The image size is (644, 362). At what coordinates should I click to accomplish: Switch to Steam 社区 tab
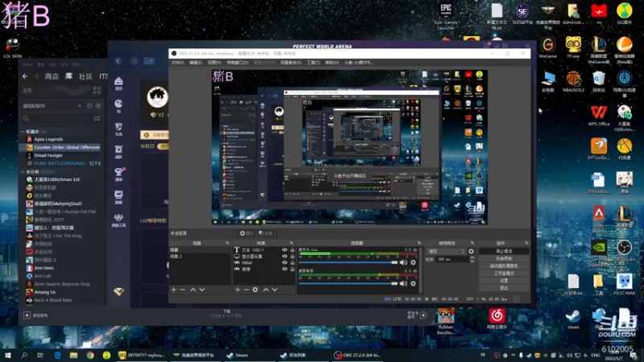85,76
